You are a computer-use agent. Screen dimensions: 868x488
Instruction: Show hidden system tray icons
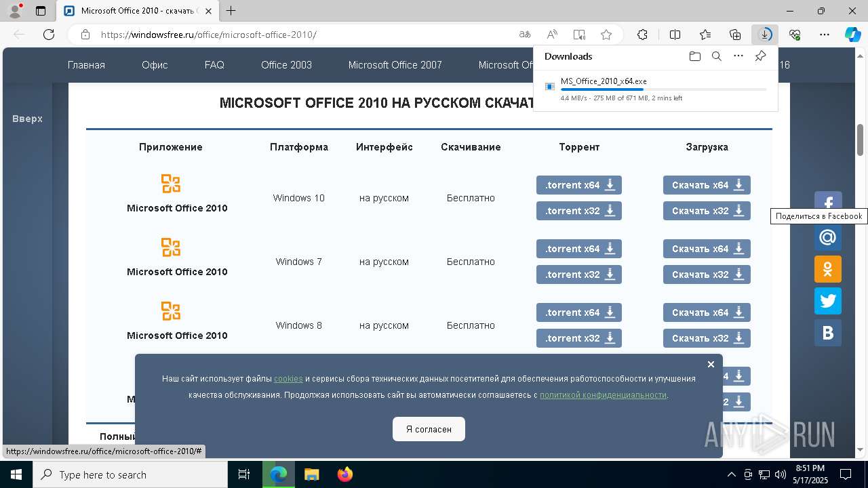click(731, 474)
